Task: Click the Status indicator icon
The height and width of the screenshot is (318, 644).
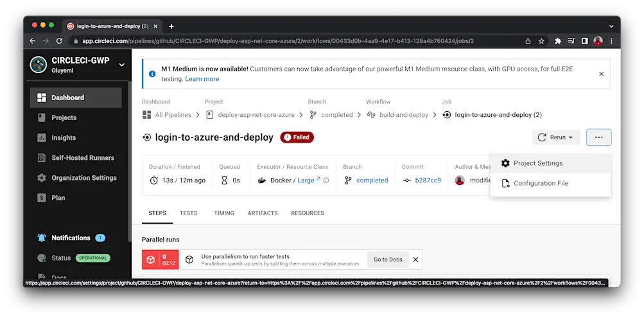Action: [x=42, y=258]
